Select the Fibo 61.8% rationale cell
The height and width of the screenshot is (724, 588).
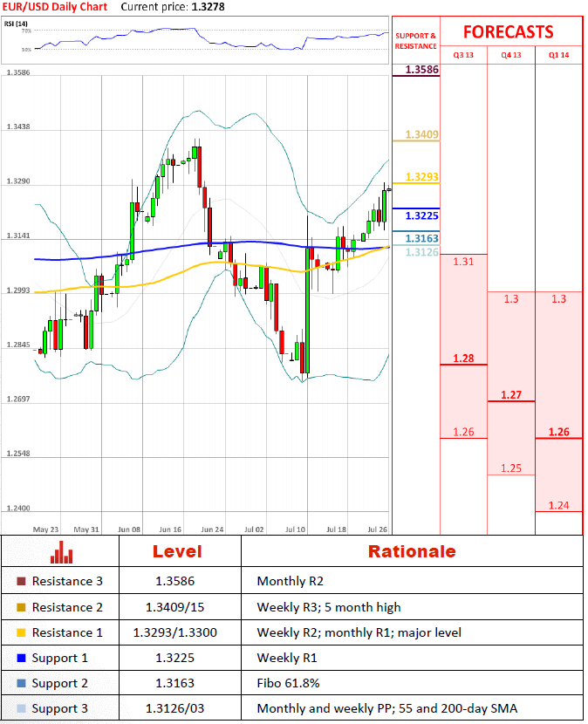point(288,683)
